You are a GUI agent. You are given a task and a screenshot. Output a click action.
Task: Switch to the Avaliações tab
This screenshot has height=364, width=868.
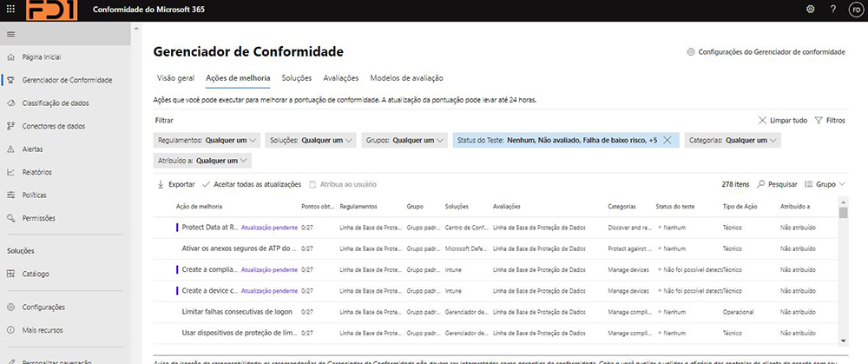[x=341, y=78]
